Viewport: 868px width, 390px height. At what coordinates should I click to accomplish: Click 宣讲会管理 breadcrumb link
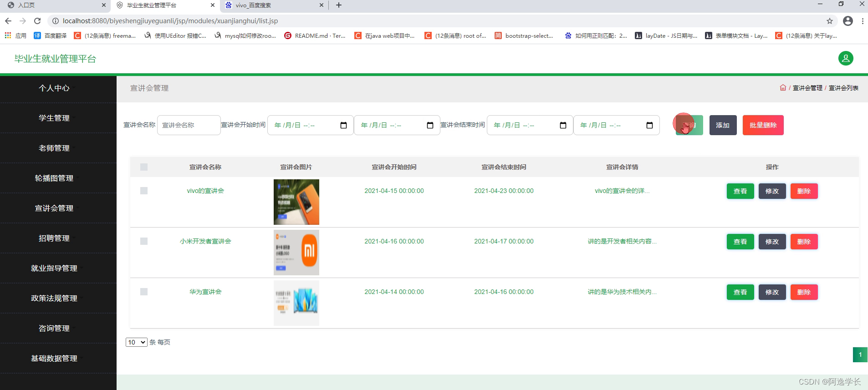tap(807, 88)
